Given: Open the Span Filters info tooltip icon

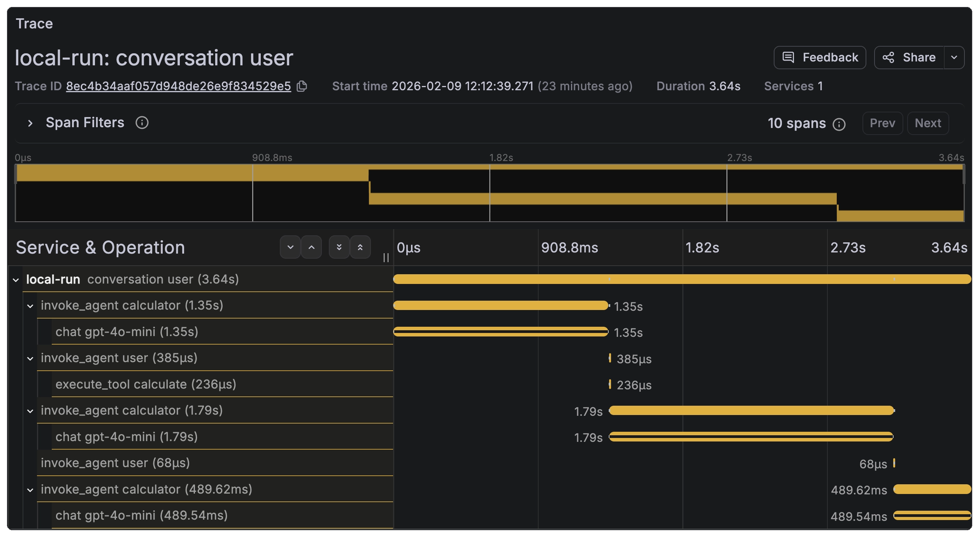Looking at the screenshot, I should coord(142,123).
